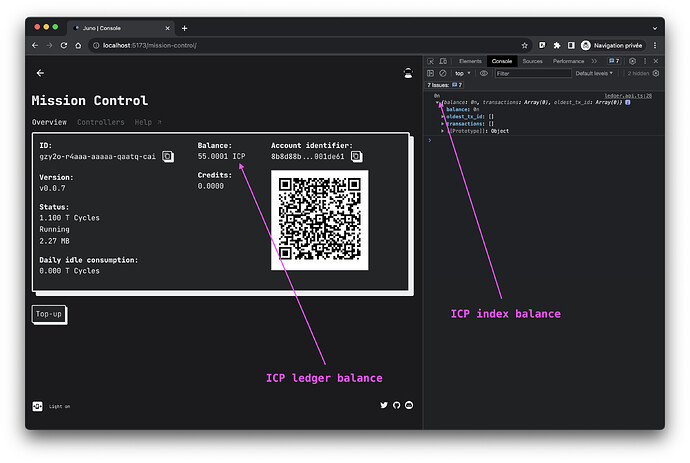Open the Bitwarden extension icon
690x463 pixels.
pos(542,45)
